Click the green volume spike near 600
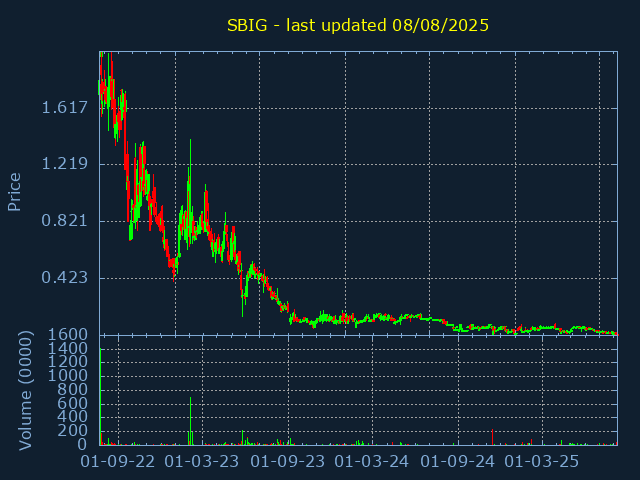 coord(191,421)
